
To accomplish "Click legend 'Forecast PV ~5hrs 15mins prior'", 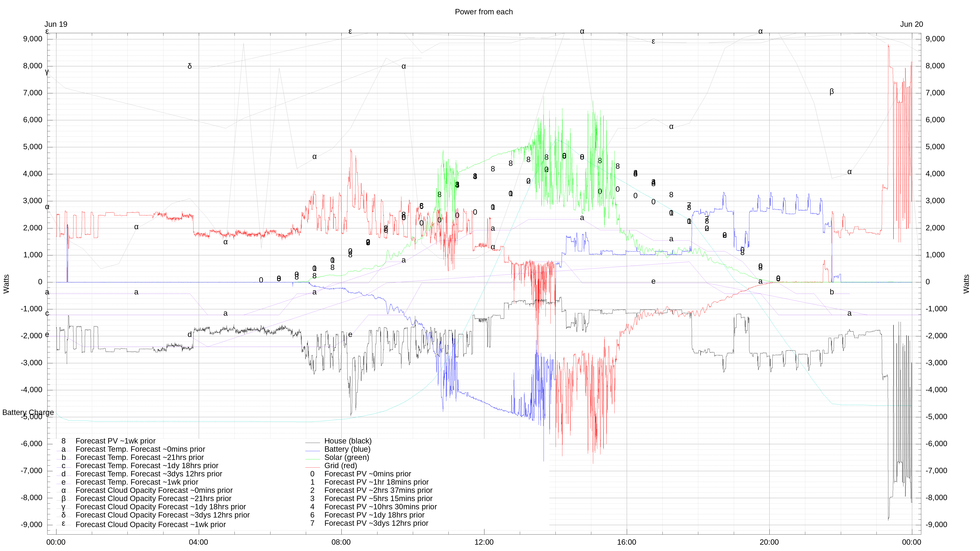I will pyautogui.click(x=378, y=499).
